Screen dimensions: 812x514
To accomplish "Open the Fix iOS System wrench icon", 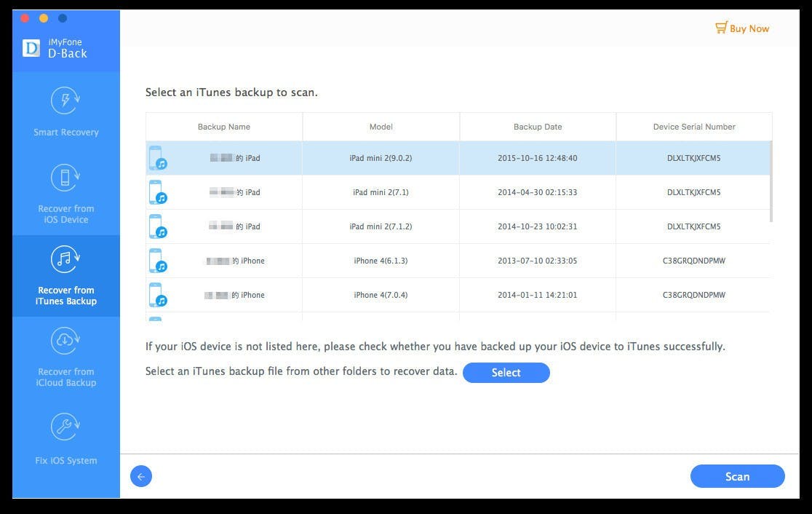I will (x=65, y=427).
